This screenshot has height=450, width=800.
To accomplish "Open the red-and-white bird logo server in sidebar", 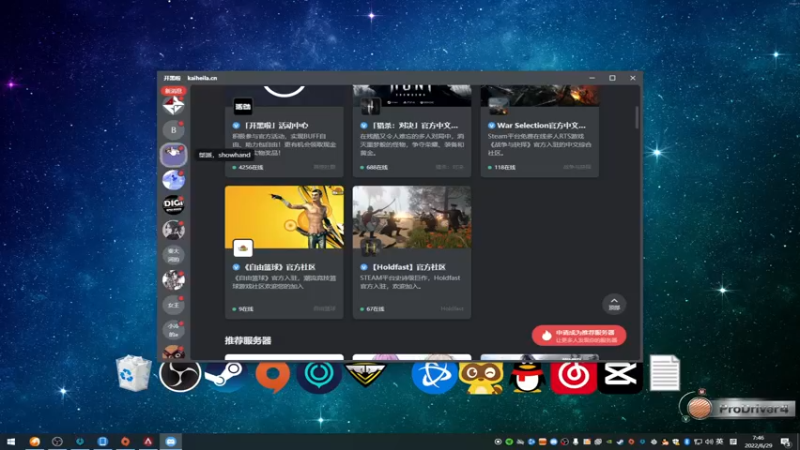I will coord(173,106).
